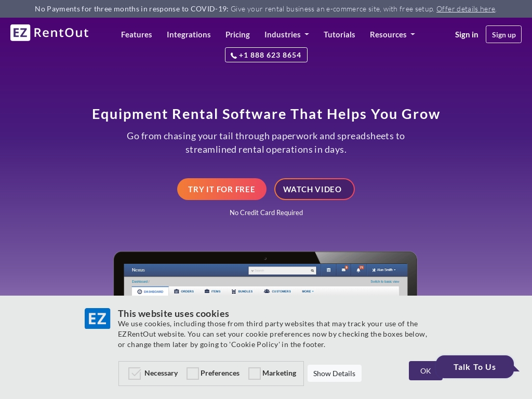This screenshot has width=532, height=399.
Task: Select the Customers tab in the Nexus preview
Action: (x=277, y=291)
